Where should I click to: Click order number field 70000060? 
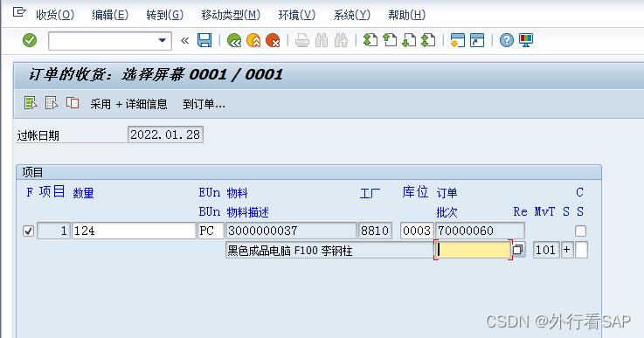[x=480, y=231]
